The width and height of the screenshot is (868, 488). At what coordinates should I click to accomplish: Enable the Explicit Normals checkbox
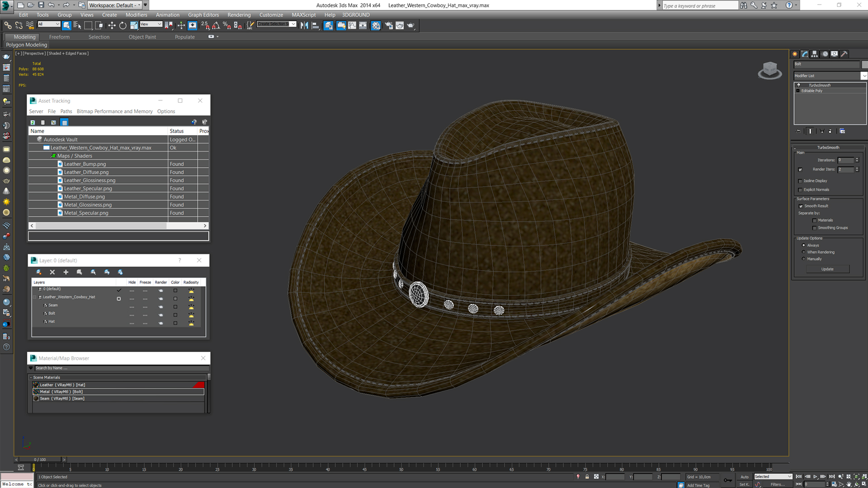click(800, 190)
